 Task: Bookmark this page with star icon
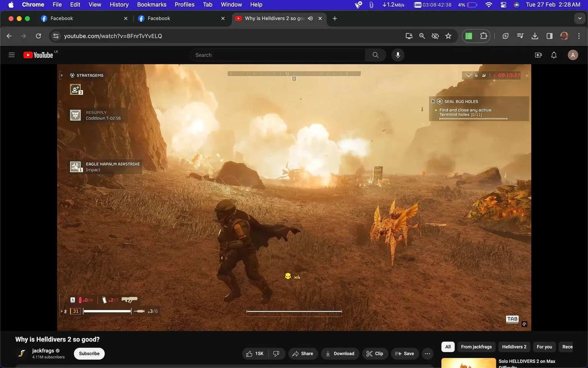pyautogui.click(x=448, y=36)
